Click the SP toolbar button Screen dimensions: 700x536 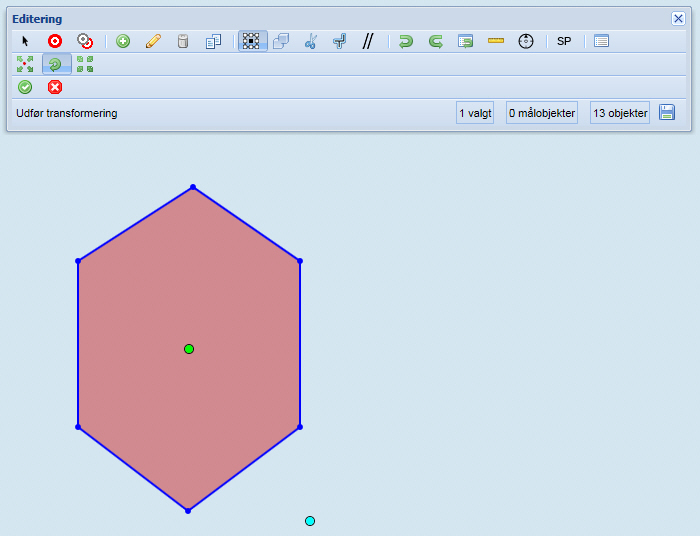[x=564, y=42]
